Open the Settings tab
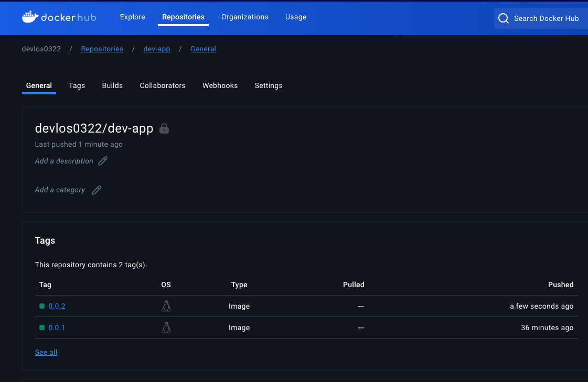The height and width of the screenshot is (382, 588). 269,85
